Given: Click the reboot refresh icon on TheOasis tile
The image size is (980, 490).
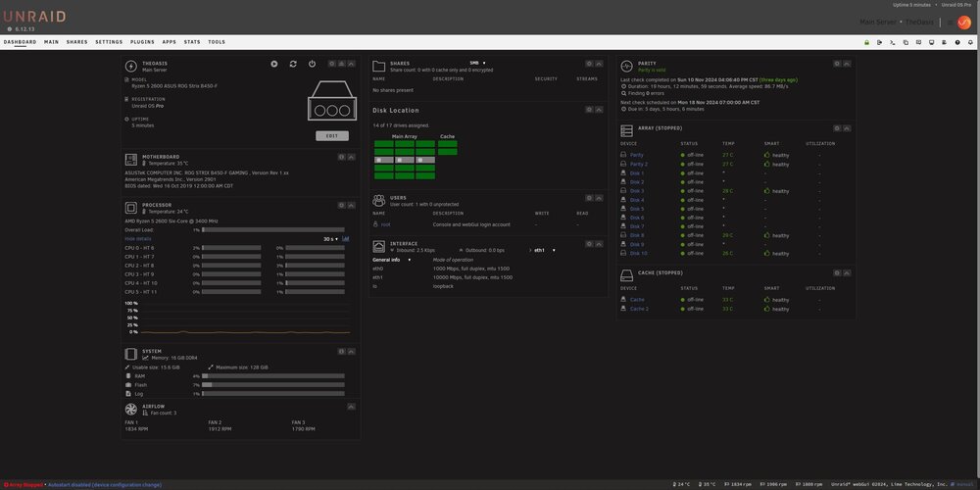Looking at the screenshot, I should tap(293, 64).
